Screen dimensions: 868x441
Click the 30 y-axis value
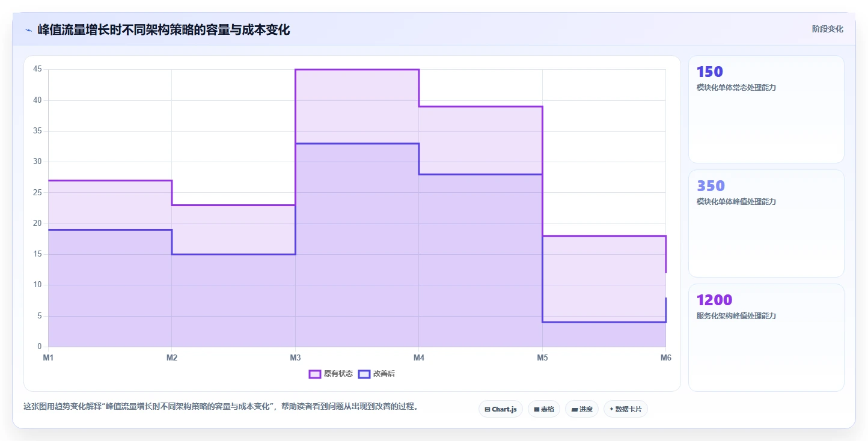coord(37,162)
